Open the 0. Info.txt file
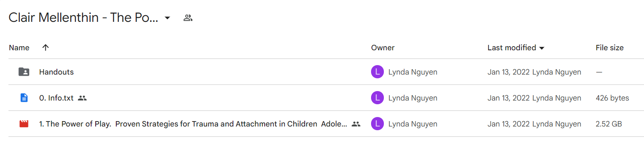The image size is (644, 150). [x=56, y=98]
